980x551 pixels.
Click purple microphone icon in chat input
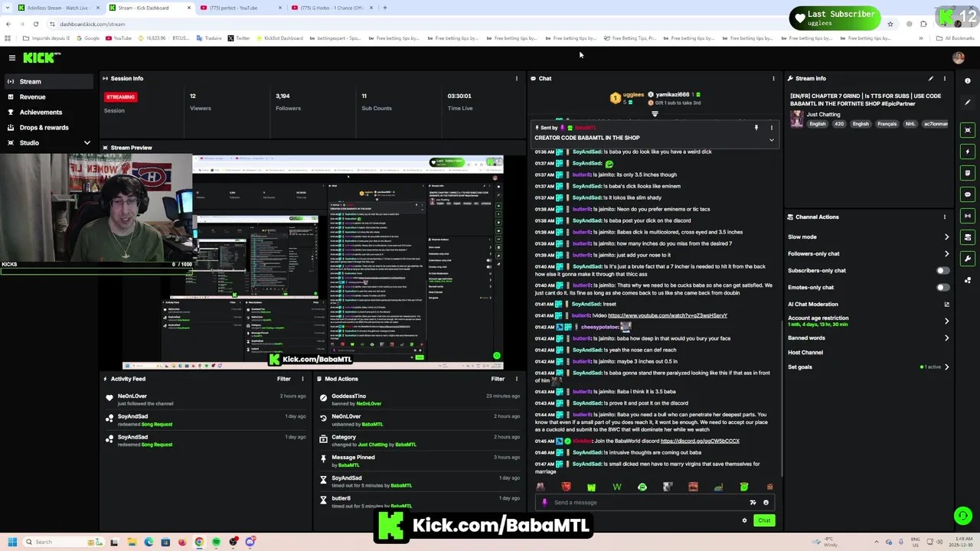[x=544, y=503]
